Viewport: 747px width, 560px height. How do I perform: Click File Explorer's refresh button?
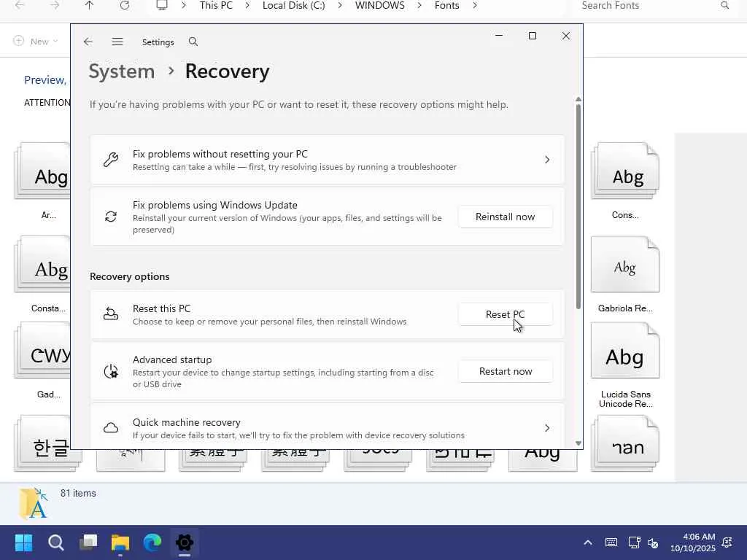(124, 5)
